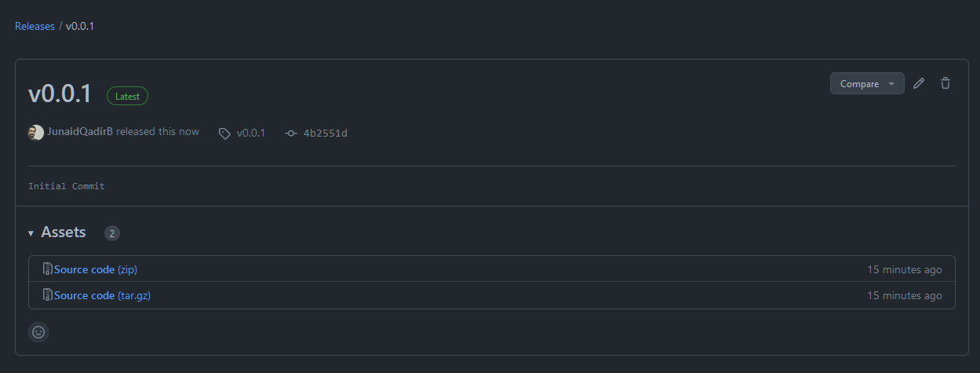This screenshot has width=980, height=373.
Task: Click the tag icon next to v0.0.1
Action: pyautogui.click(x=224, y=133)
